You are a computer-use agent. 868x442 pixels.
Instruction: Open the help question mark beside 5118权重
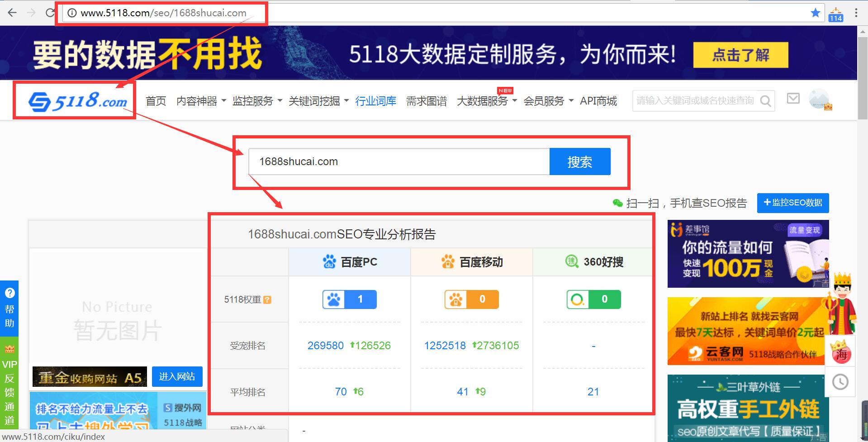coord(268,299)
